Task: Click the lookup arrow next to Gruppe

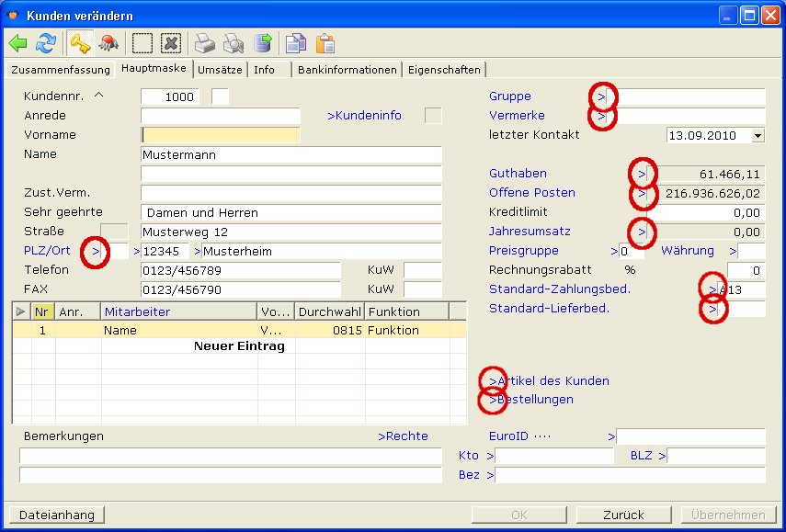Action: (601, 96)
